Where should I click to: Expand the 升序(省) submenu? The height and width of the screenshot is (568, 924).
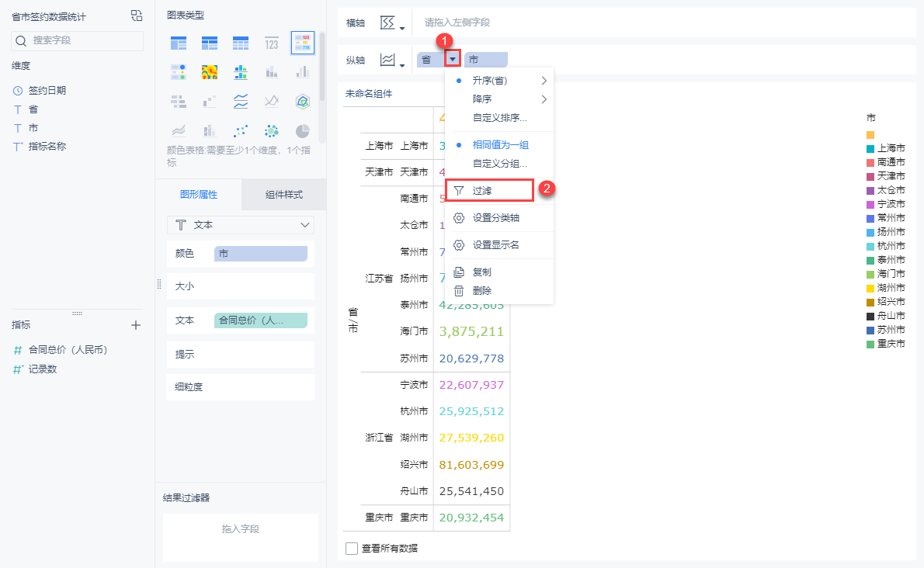544,81
